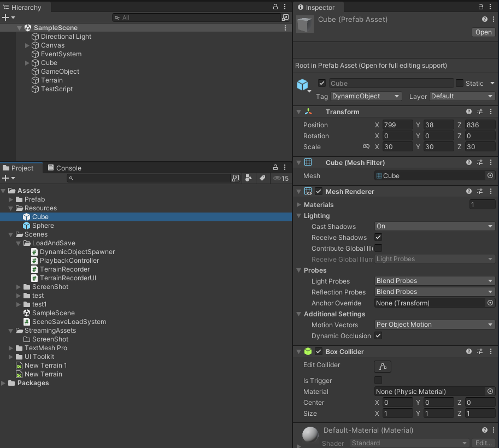
Task: Open the Tag dropdown showing DynamicObject
Action: tap(366, 96)
